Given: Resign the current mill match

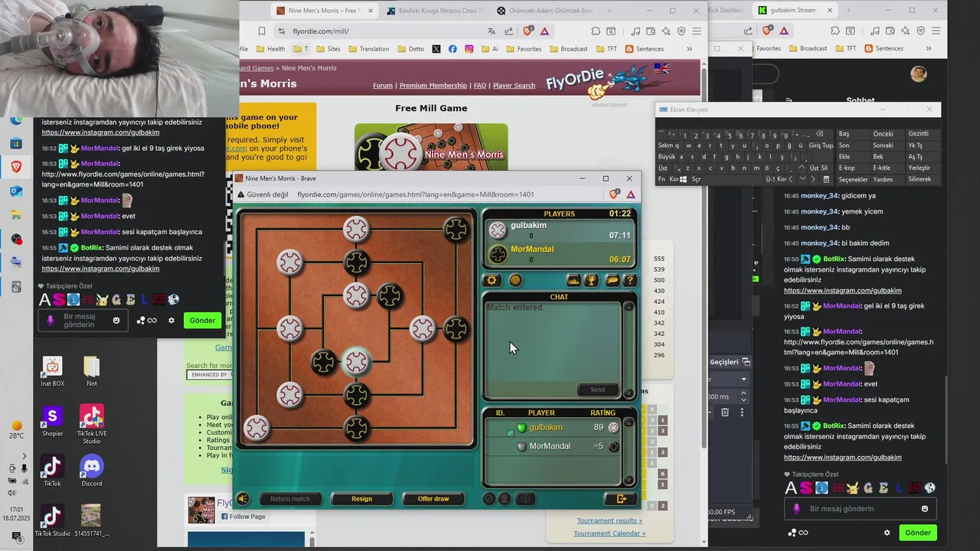Looking at the screenshot, I should pyautogui.click(x=361, y=499).
